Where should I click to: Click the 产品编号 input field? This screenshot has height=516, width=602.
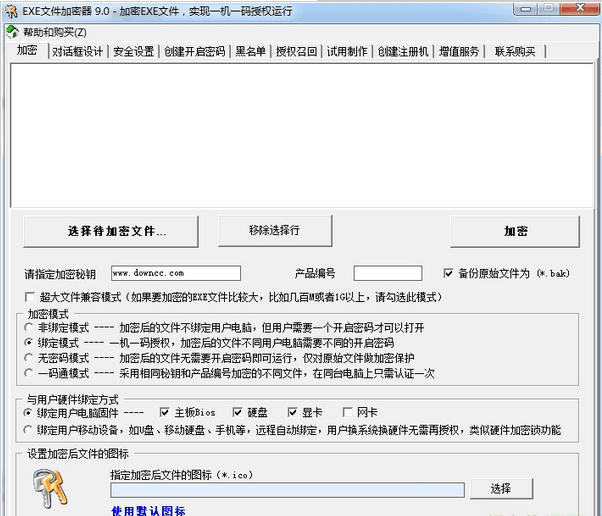click(x=388, y=273)
